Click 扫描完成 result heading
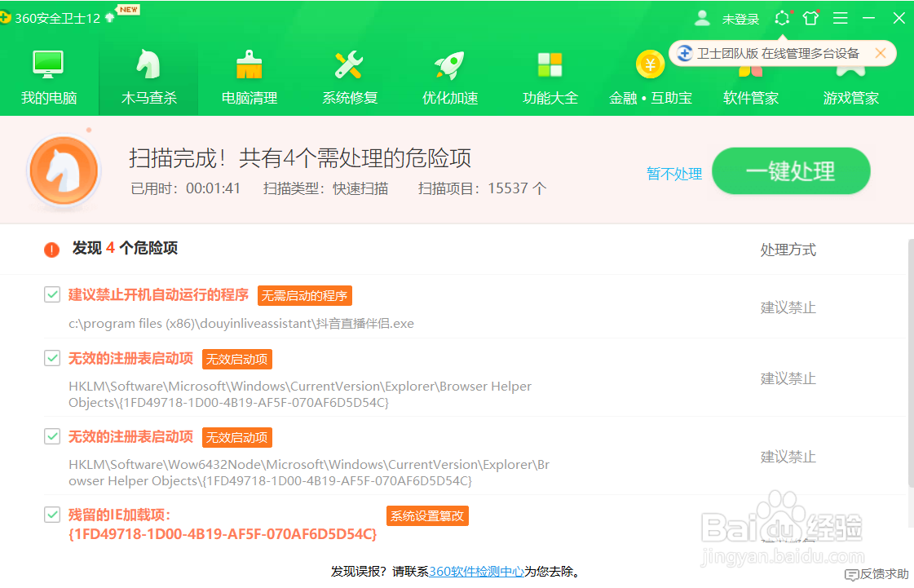The image size is (914, 588). 299,158
